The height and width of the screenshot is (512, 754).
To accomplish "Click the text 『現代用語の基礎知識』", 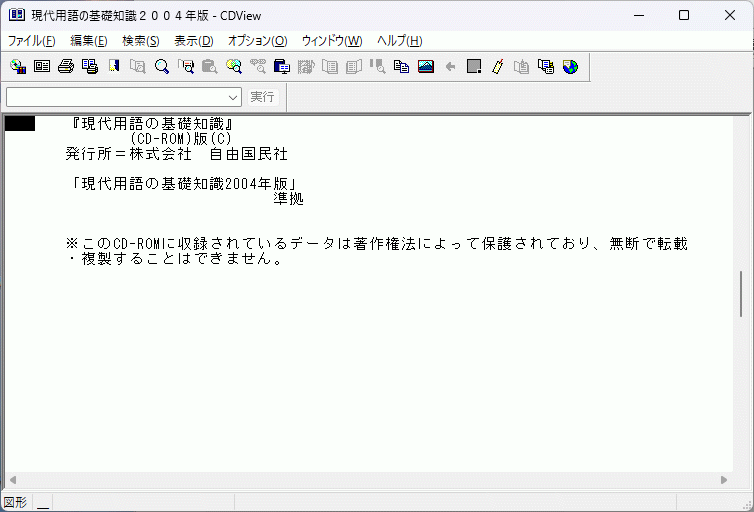I will [x=153, y=124].
